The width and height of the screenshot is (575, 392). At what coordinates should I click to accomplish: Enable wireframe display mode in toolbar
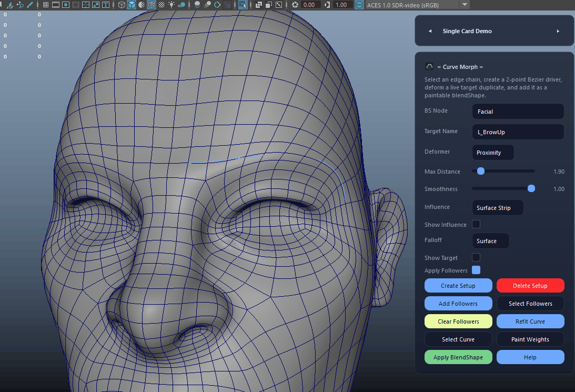(x=122, y=5)
